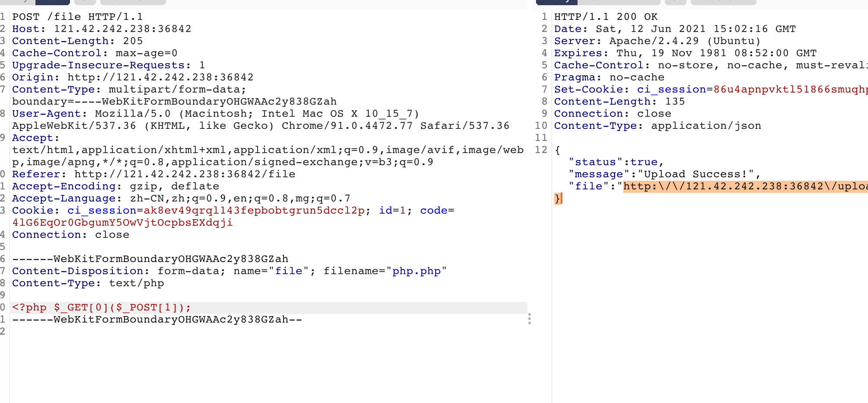Select the text/html,application/xhtml+xml accept value line
868x403 pixels.
coord(268,150)
